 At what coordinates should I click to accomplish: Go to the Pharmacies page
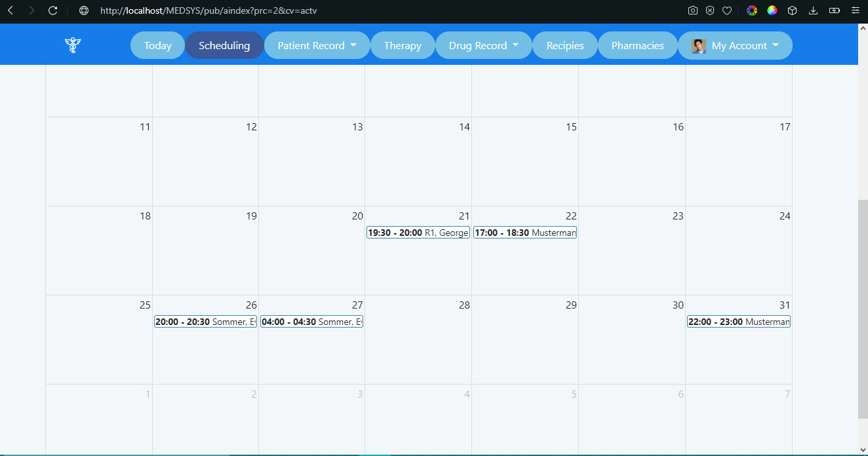637,45
